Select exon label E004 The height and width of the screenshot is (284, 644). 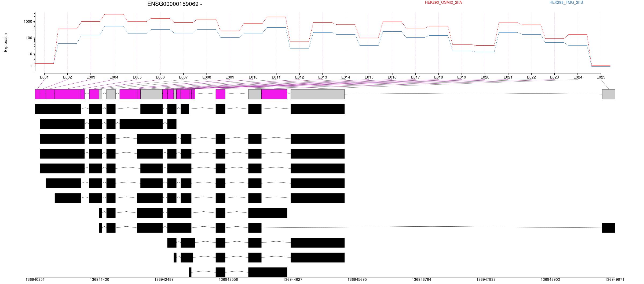click(114, 77)
